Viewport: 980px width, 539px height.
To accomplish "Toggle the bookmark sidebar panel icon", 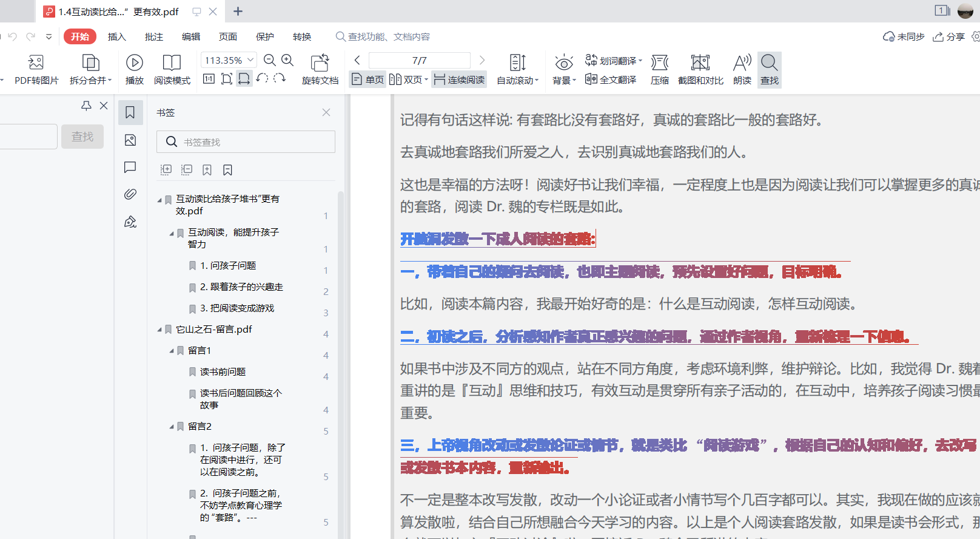I will [x=130, y=112].
